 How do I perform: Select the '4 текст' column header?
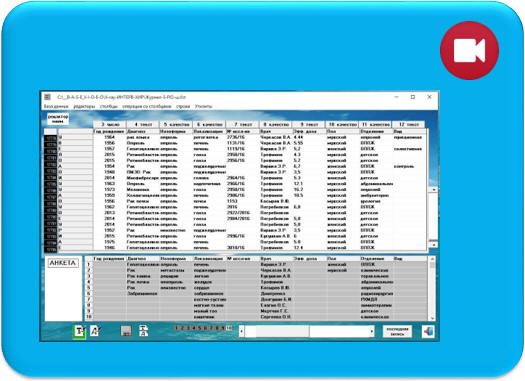pos(143,124)
